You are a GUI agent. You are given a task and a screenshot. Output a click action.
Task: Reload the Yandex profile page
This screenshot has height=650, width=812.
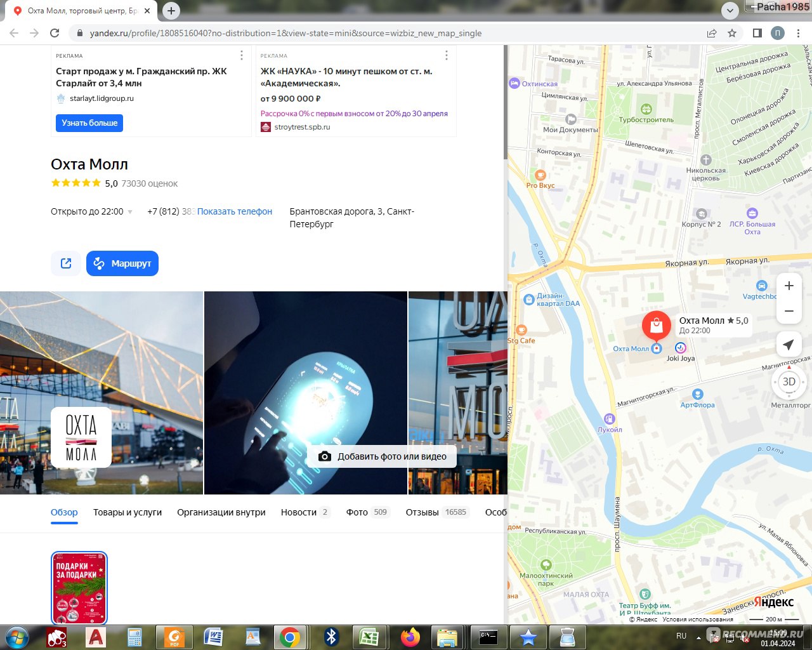tap(55, 33)
